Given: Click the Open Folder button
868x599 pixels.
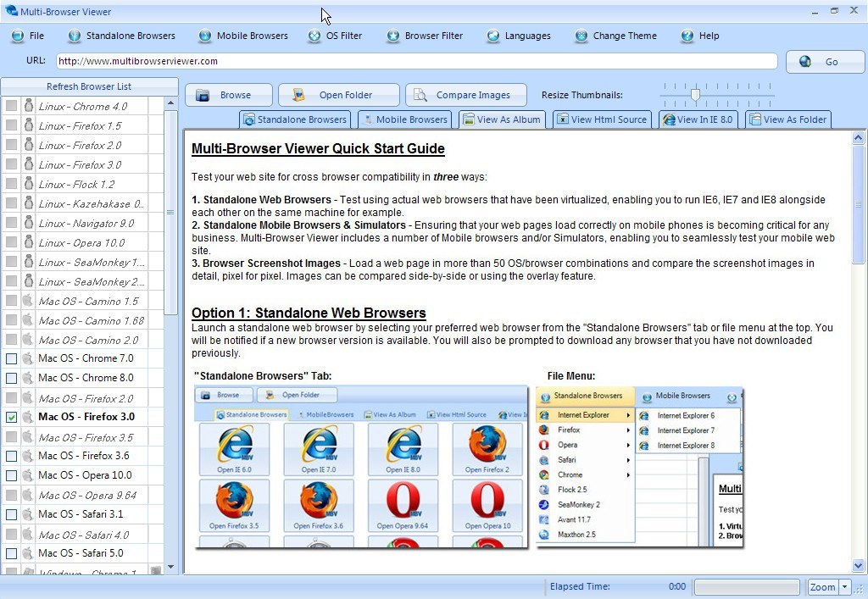Looking at the screenshot, I should tap(339, 95).
